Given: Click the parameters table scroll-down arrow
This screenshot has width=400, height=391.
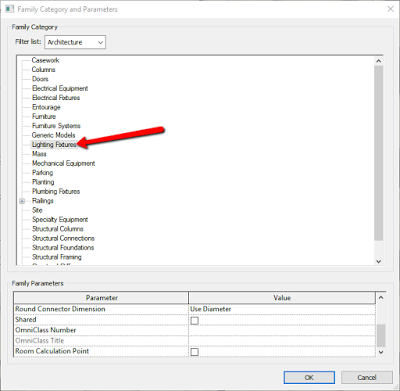Looking at the screenshot, I should (381, 352).
